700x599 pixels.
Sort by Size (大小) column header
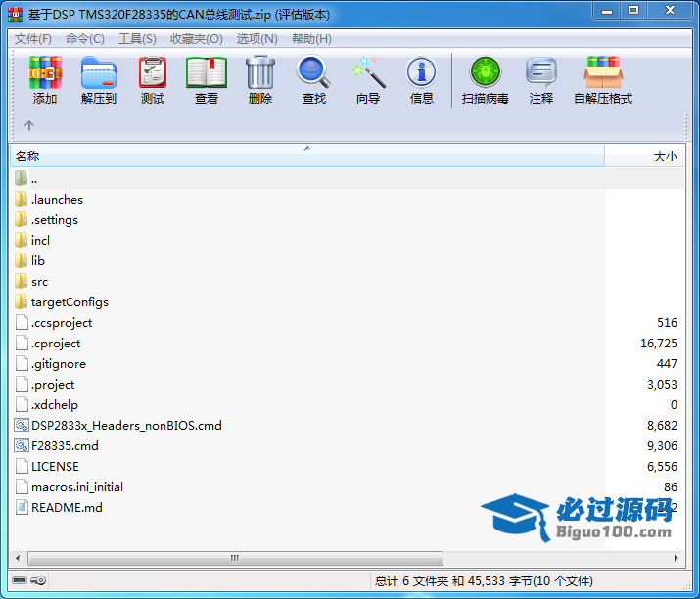point(664,157)
